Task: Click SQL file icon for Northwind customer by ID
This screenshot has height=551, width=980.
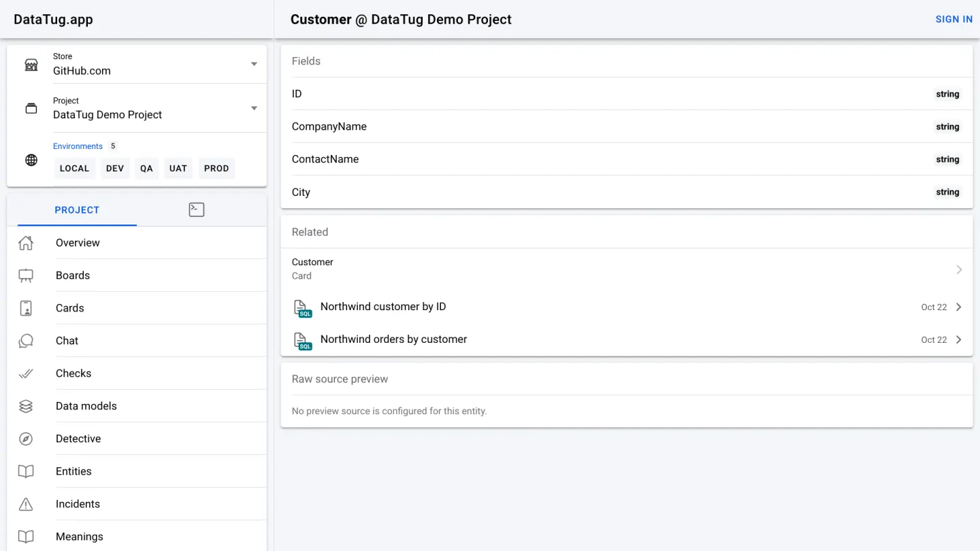Action: click(302, 308)
